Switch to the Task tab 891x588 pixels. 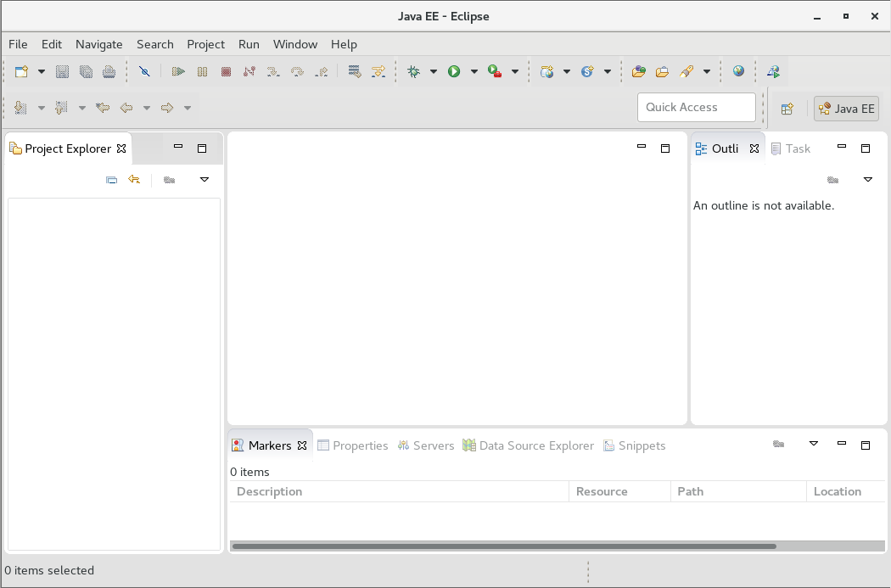click(x=790, y=148)
